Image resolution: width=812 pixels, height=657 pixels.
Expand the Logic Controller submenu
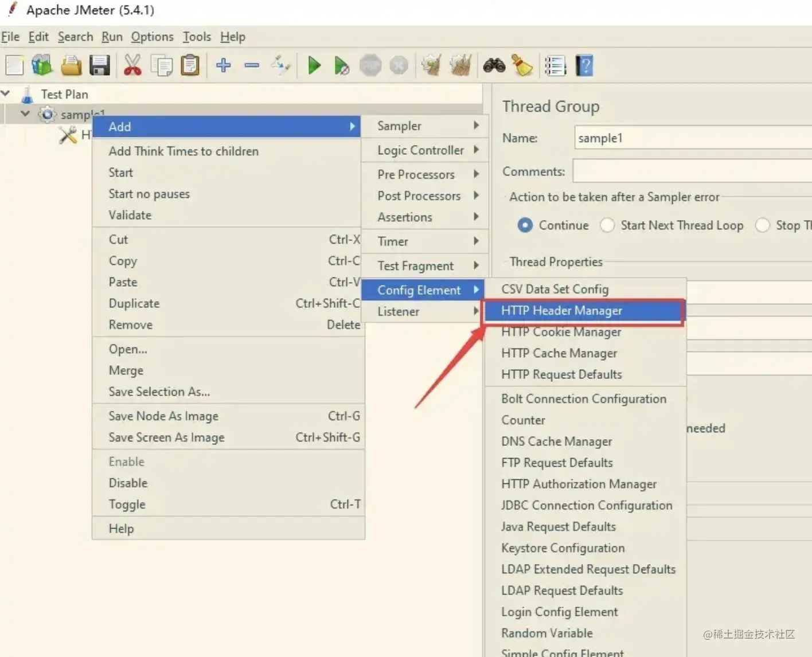425,150
